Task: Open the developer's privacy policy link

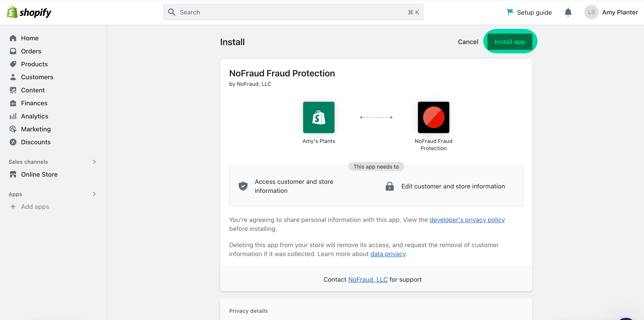Action: point(467,220)
